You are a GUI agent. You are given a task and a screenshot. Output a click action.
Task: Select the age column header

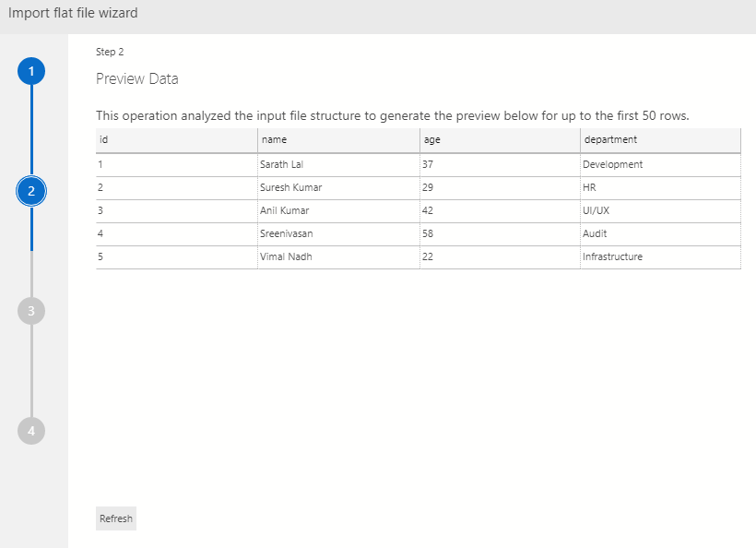point(498,139)
